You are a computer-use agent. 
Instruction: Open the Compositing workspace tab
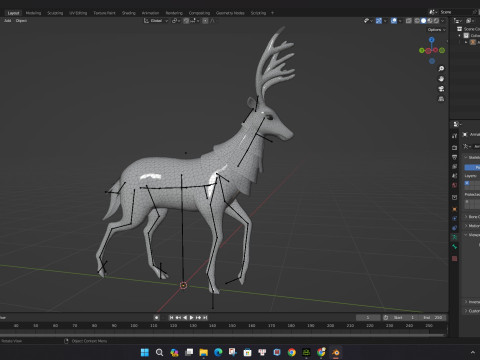click(199, 13)
